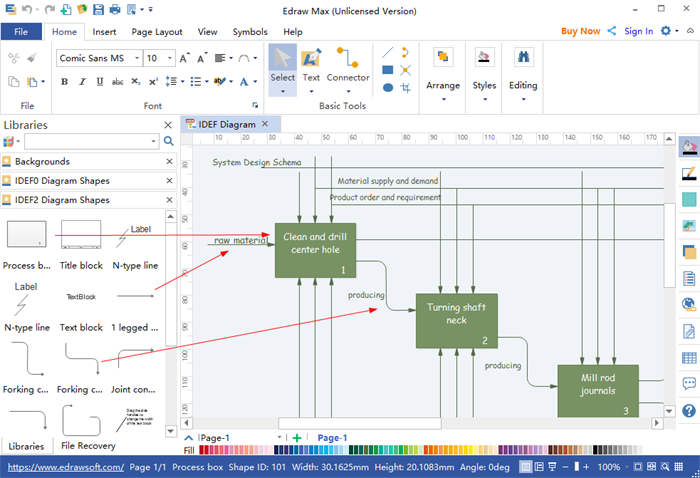Screen dimensions: 700x478
Task: Click the share icon beside Buy Now
Action: [x=612, y=31]
